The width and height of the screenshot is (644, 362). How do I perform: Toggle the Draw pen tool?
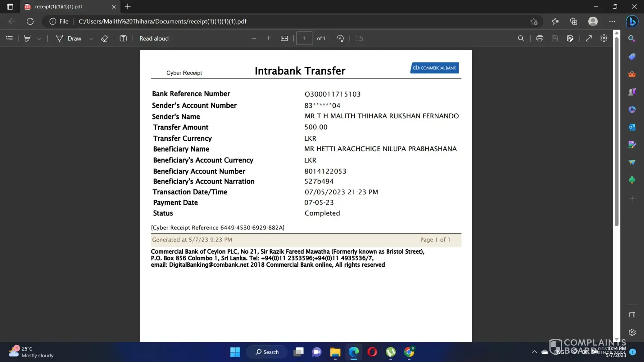click(x=69, y=38)
